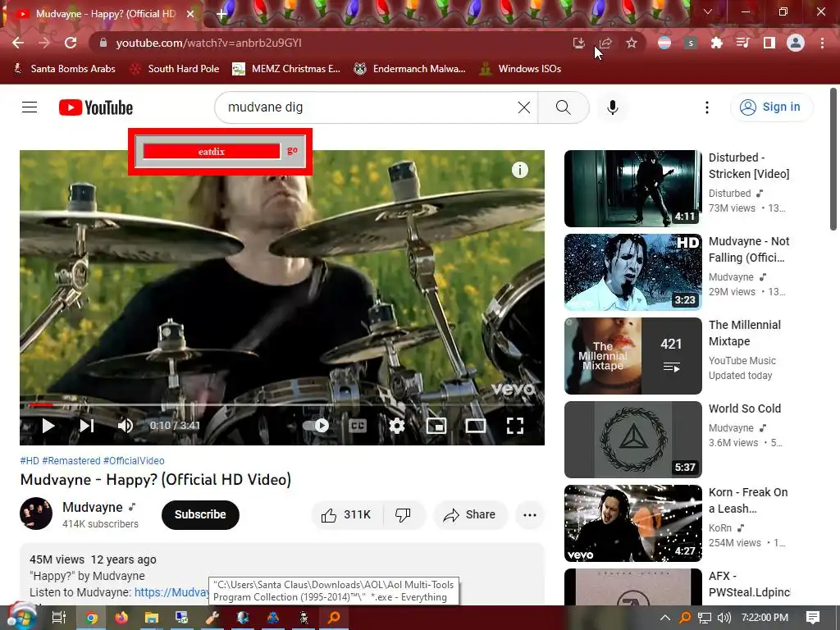Toggle the autoplay switch in the player

pyautogui.click(x=316, y=426)
